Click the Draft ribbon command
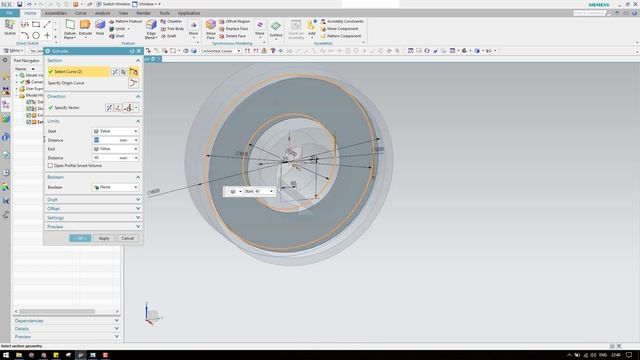Screen dimensions: 640x360 [x=168, y=36]
